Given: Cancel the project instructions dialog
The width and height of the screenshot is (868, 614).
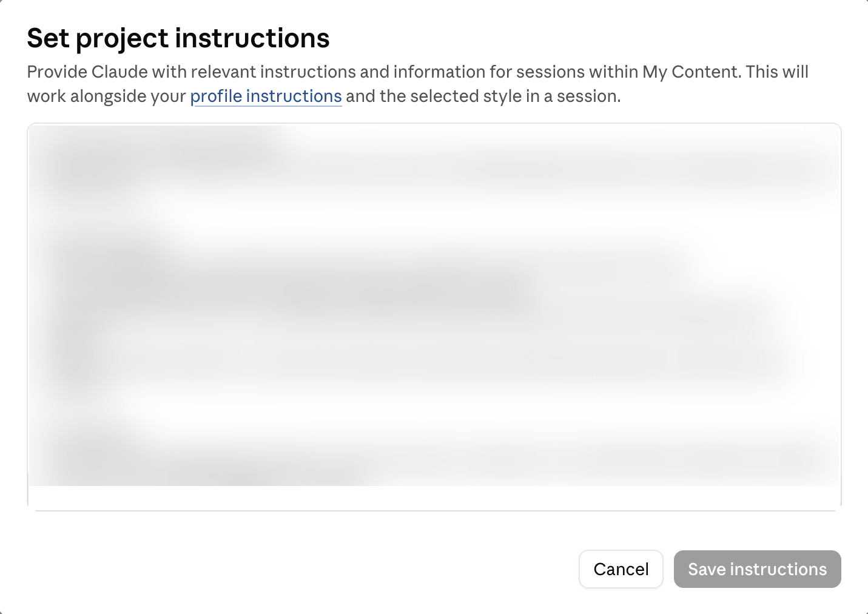Looking at the screenshot, I should coord(621,569).
